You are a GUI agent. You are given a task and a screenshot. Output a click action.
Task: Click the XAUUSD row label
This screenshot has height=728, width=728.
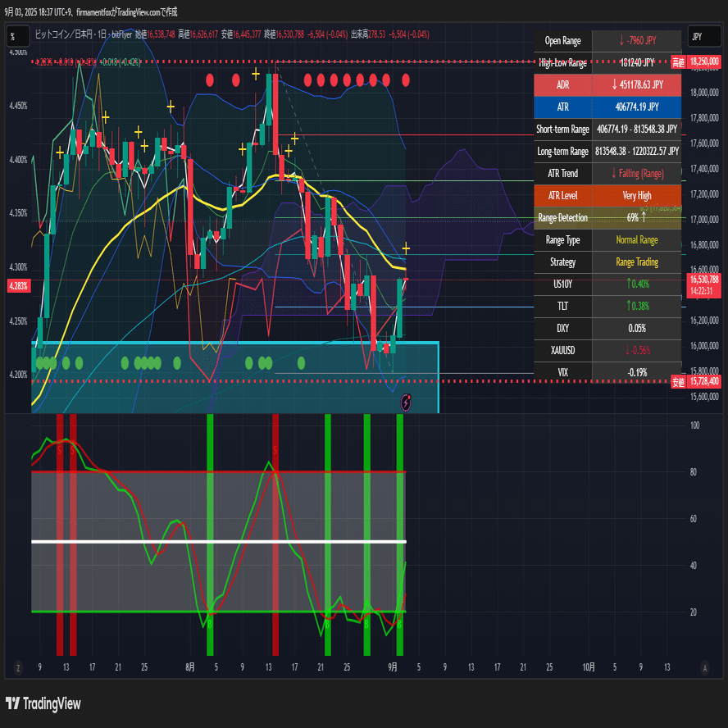point(562,351)
